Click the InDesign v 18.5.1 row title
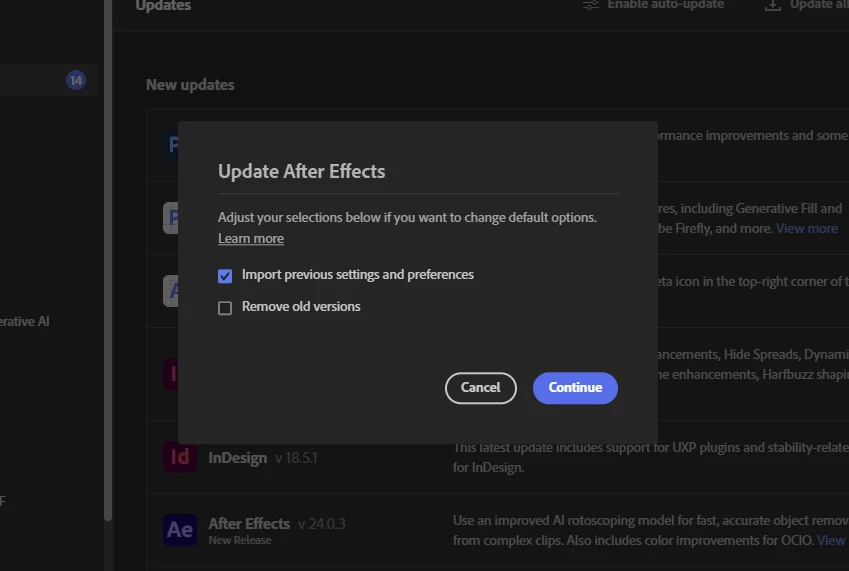Screen dimensions: 849x571 pos(263,458)
